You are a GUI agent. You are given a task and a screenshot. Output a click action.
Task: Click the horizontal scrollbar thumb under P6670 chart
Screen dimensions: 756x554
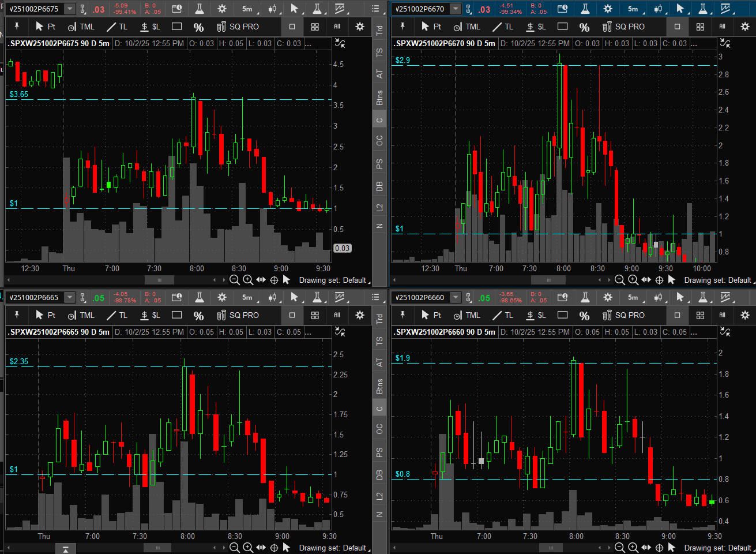pyautogui.click(x=548, y=280)
